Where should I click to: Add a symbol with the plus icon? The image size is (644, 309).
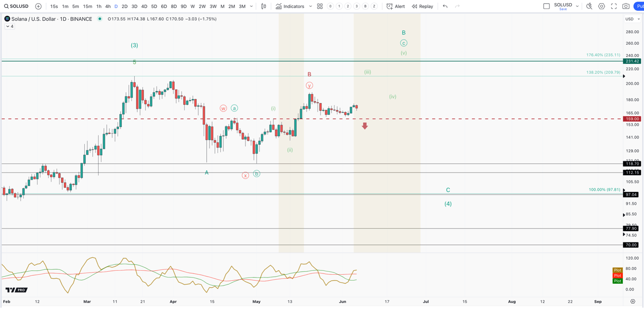pyautogui.click(x=38, y=6)
